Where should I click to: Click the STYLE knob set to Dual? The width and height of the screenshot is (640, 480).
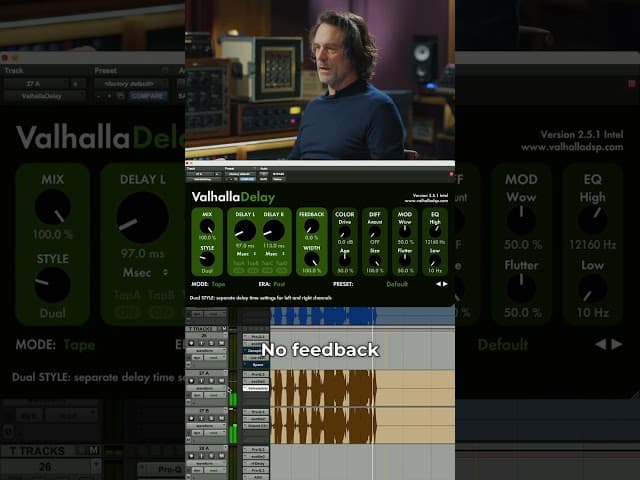coord(207,259)
